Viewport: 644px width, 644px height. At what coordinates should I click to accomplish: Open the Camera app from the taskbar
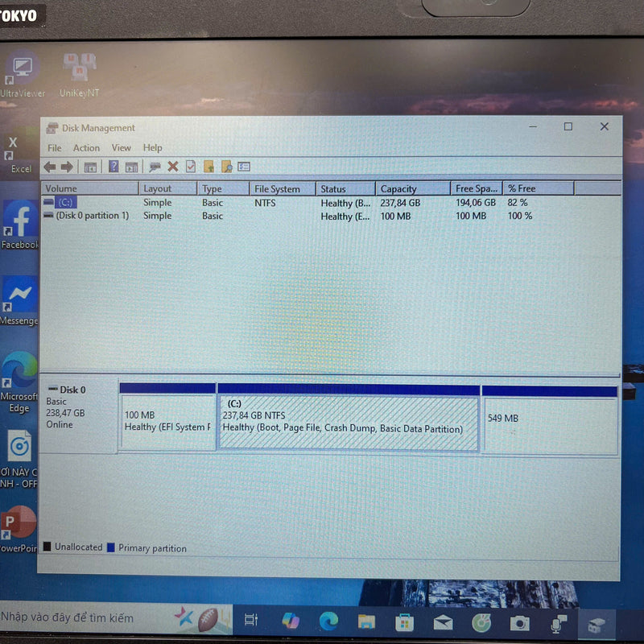[518, 622]
